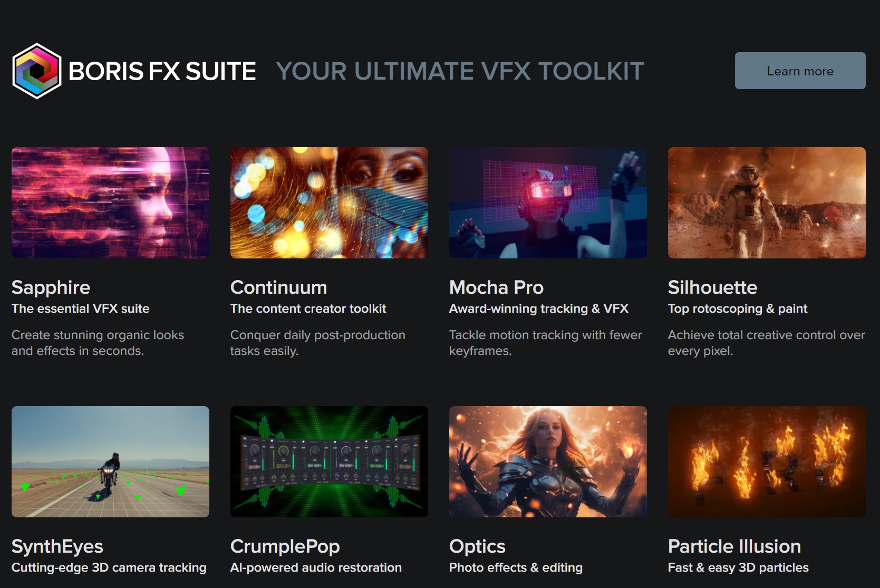Click the Learn more button

[x=799, y=71]
